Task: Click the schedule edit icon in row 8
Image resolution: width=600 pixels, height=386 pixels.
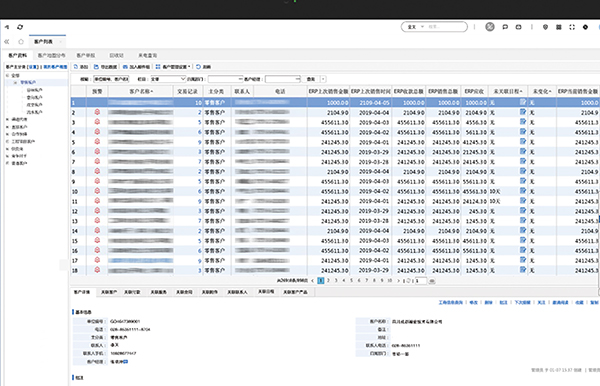Action: tap(523, 171)
